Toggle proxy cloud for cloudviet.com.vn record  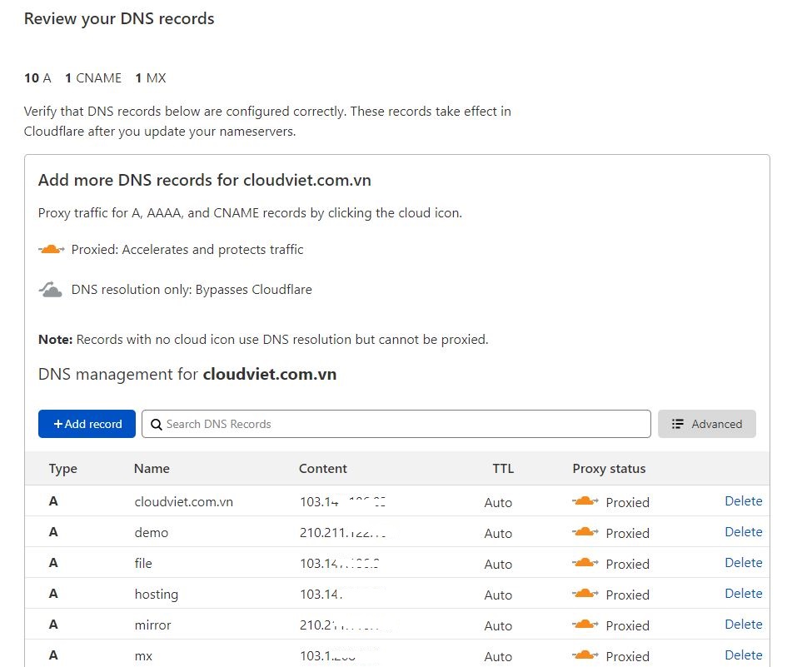click(x=585, y=501)
